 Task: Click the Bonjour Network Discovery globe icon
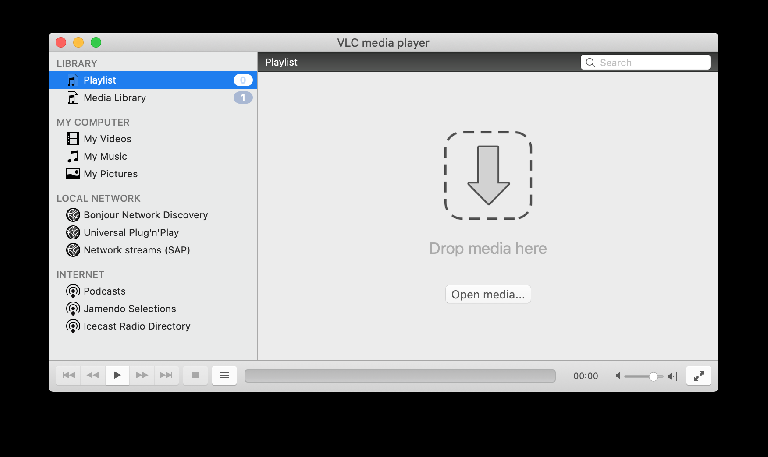click(x=73, y=215)
